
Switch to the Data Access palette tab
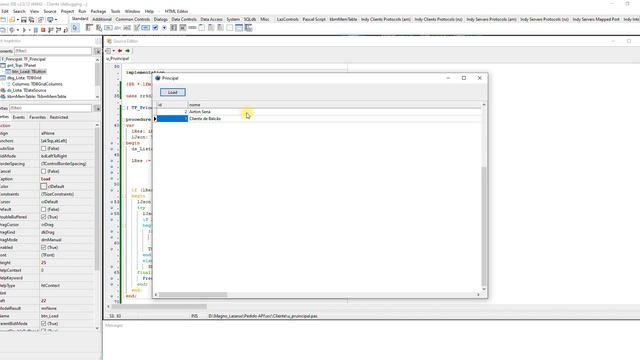211,19
